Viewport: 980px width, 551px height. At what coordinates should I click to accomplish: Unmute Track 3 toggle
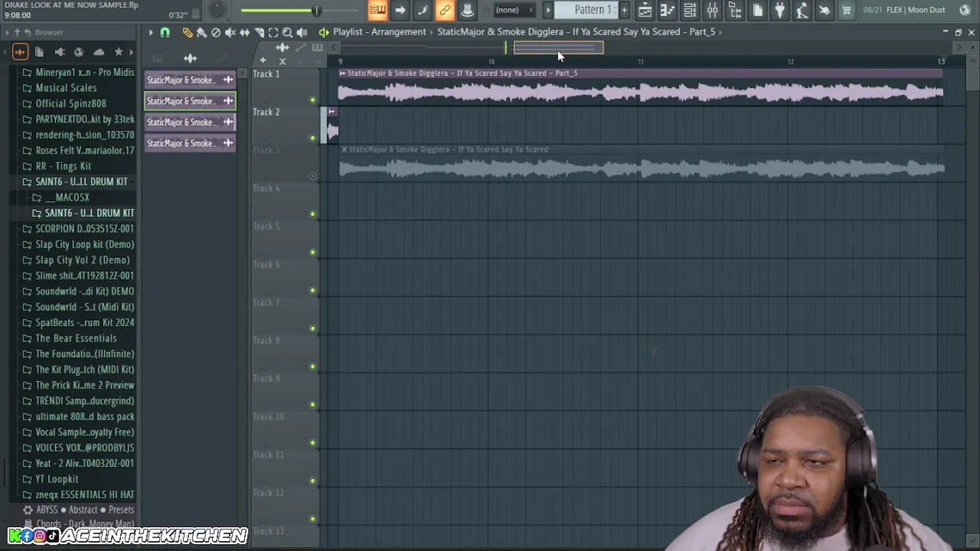(312, 176)
